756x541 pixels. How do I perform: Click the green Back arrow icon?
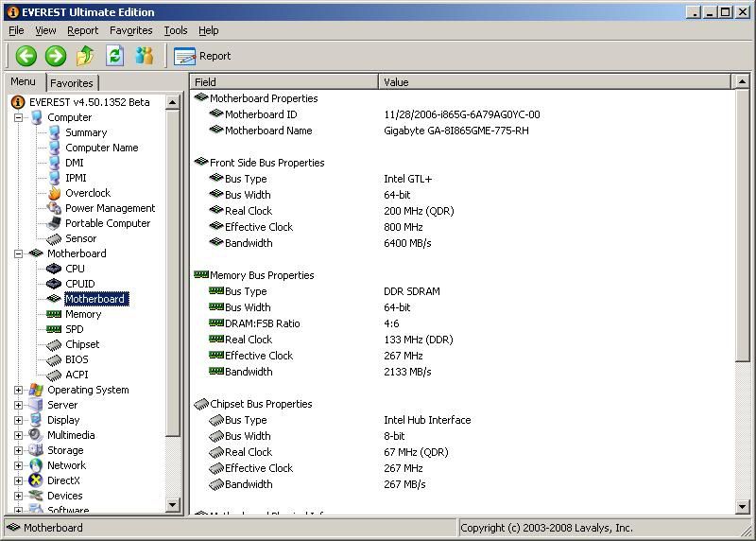tap(26, 56)
